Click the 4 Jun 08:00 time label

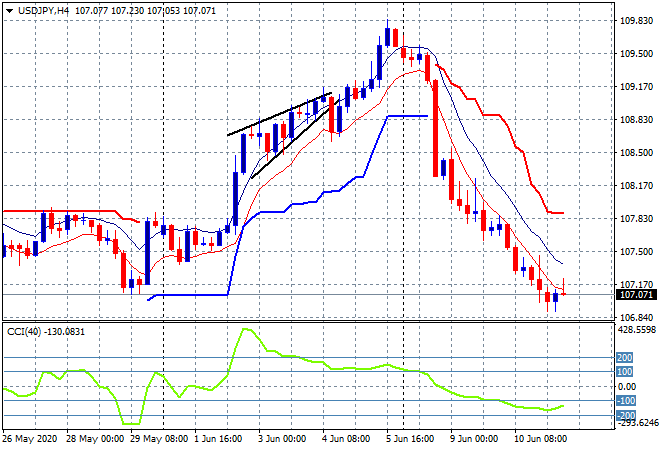click(x=346, y=439)
